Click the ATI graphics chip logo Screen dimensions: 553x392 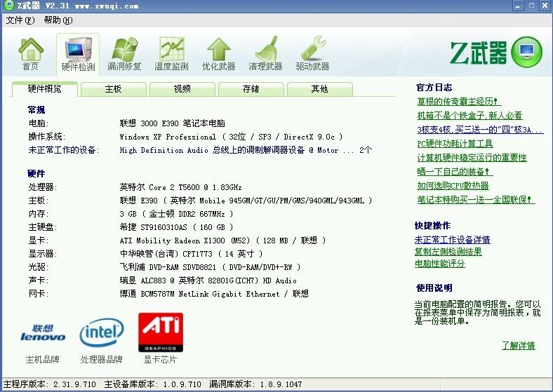coord(161,332)
